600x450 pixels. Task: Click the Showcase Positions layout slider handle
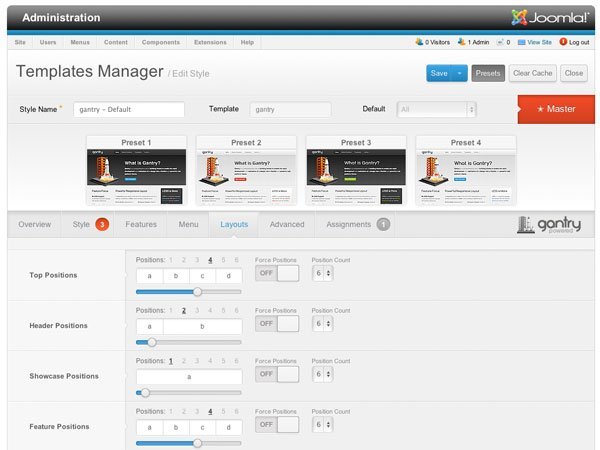[x=145, y=393]
